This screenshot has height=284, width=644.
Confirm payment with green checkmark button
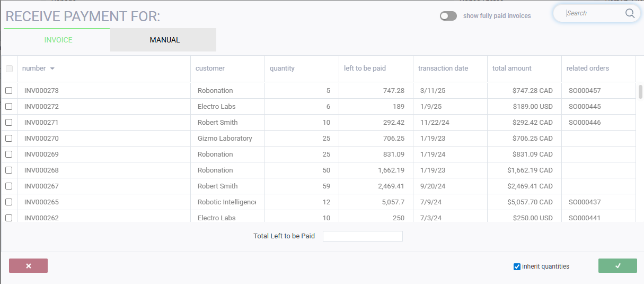(x=617, y=266)
